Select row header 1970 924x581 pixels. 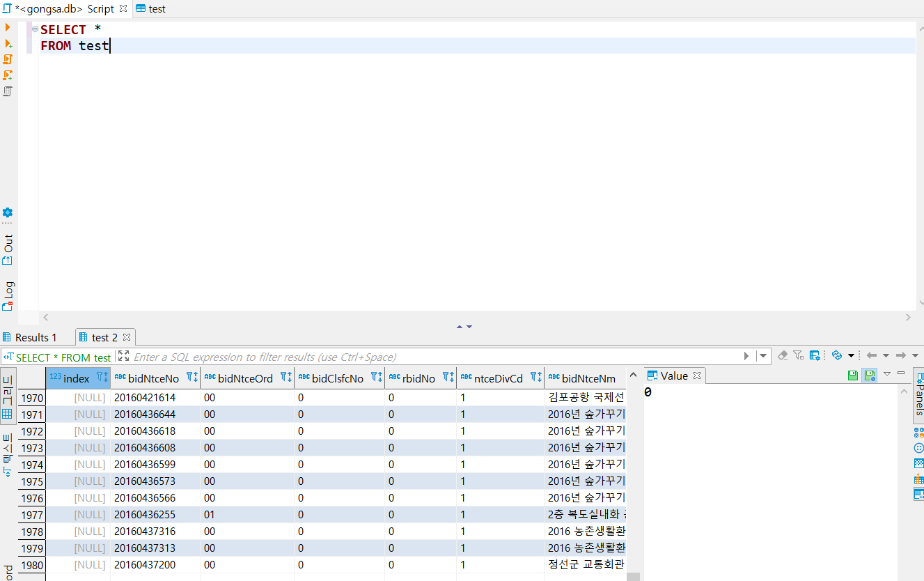pyautogui.click(x=31, y=398)
